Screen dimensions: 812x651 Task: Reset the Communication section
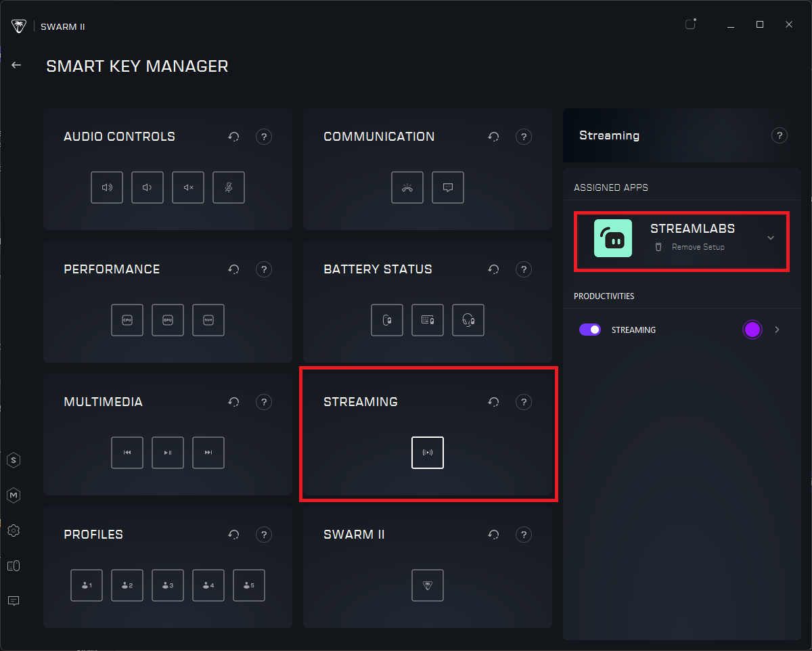click(493, 137)
